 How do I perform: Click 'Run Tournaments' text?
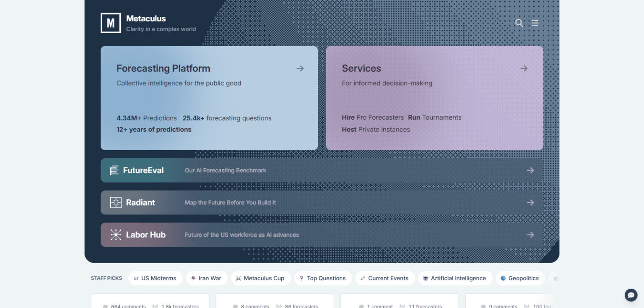pyautogui.click(x=435, y=117)
